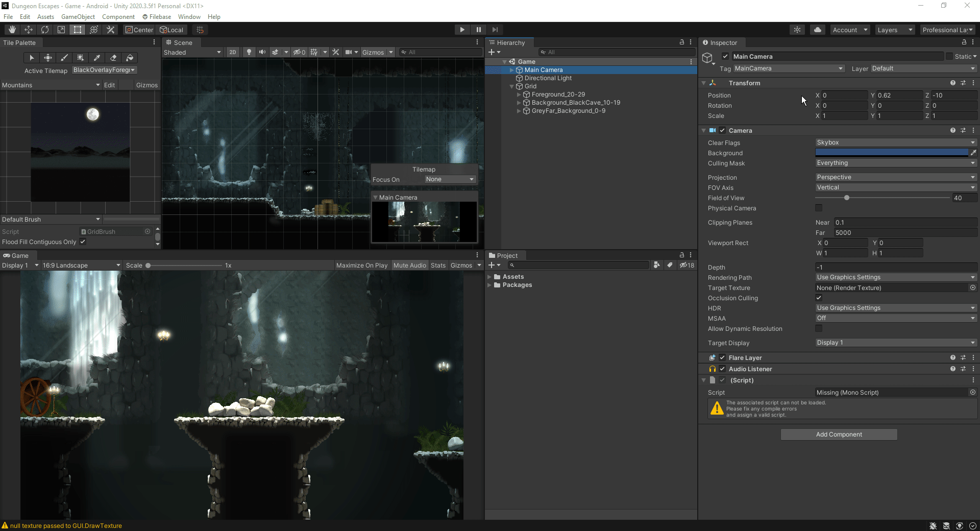Expand Foreground_20-29 in Hierarchy
This screenshot has width=980, height=531.
point(519,94)
